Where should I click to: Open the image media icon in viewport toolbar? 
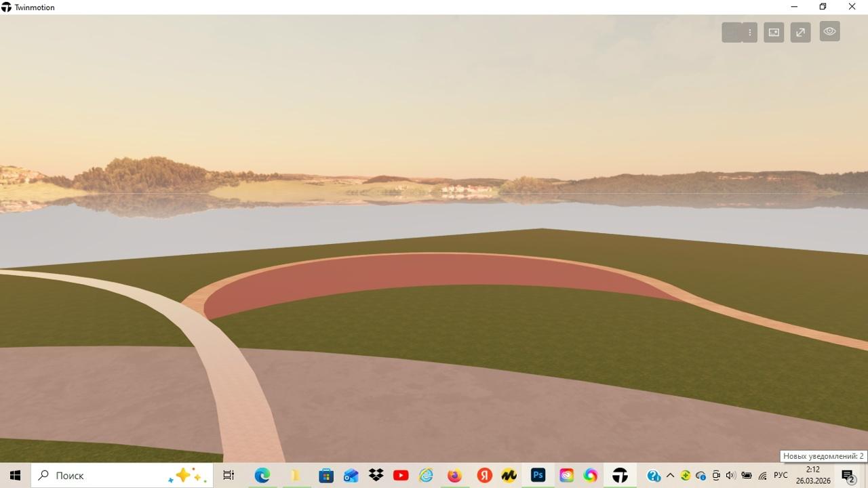click(774, 33)
